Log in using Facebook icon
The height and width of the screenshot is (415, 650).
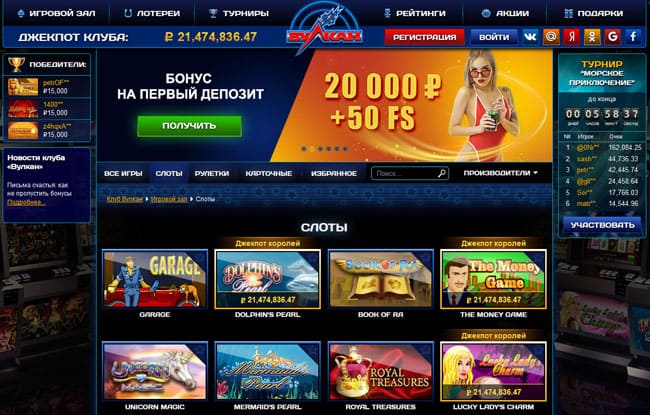point(633,37)
